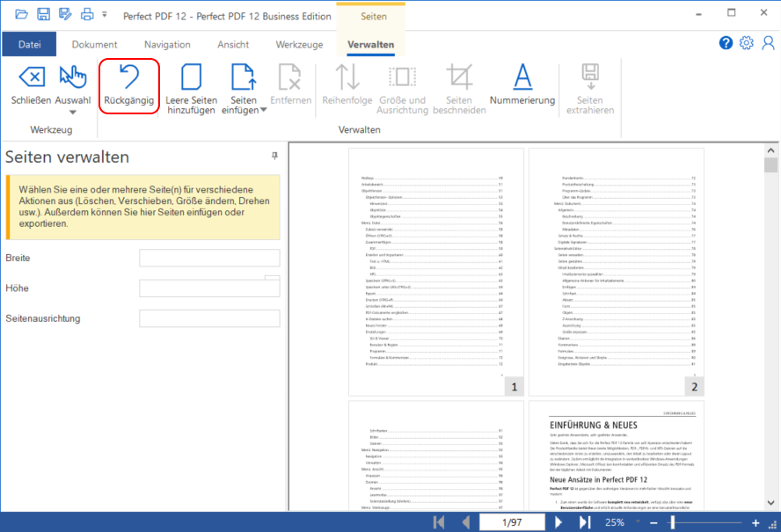Click the Schließen tool icon
This screenshot has width=781, height=532.
coord(31,77)
